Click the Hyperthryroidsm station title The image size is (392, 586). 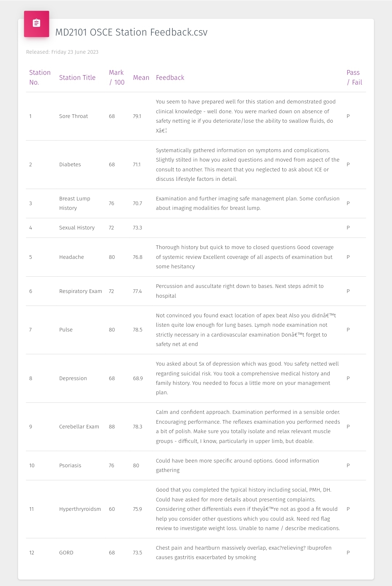[x=80, y=509]
